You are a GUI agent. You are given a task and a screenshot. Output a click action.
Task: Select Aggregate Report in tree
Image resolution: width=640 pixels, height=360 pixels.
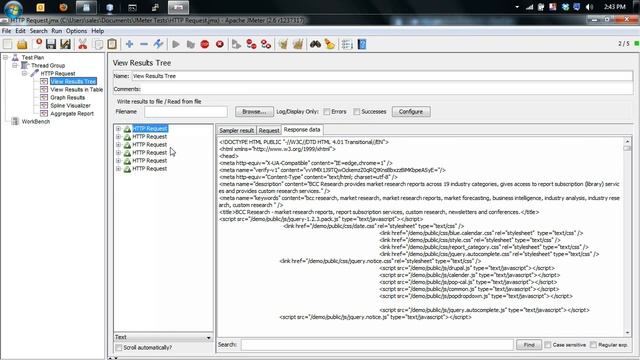72,113
